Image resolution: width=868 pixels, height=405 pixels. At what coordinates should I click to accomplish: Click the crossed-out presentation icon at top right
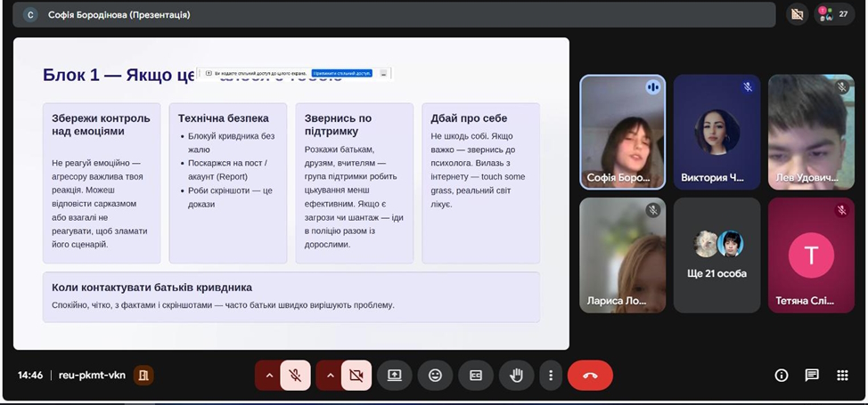(x=797, y=14)
